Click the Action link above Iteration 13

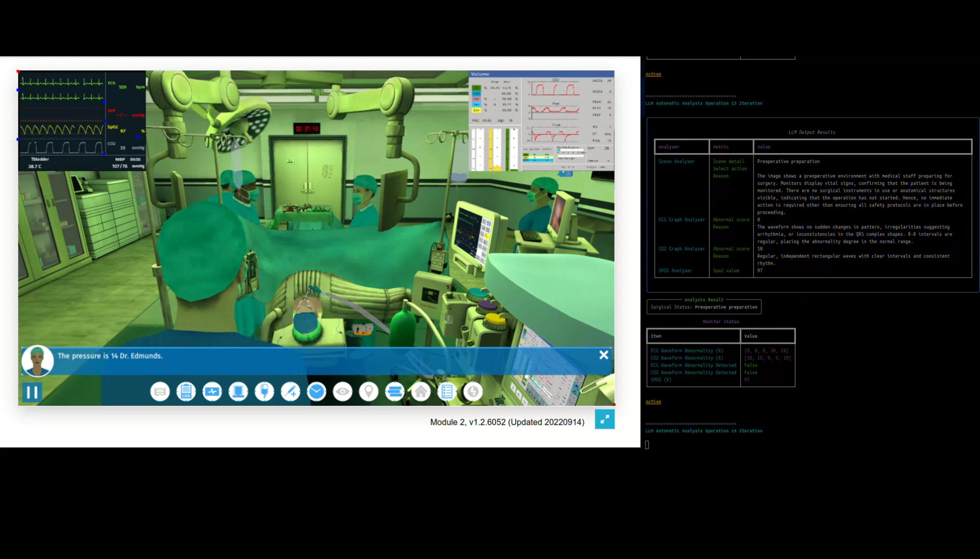click(x=653, y=74)
